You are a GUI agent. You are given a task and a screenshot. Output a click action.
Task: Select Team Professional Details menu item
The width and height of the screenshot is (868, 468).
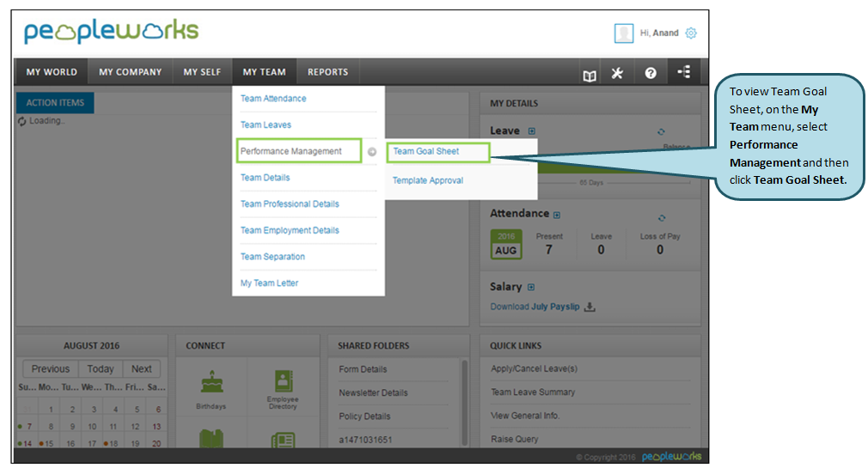290,204
